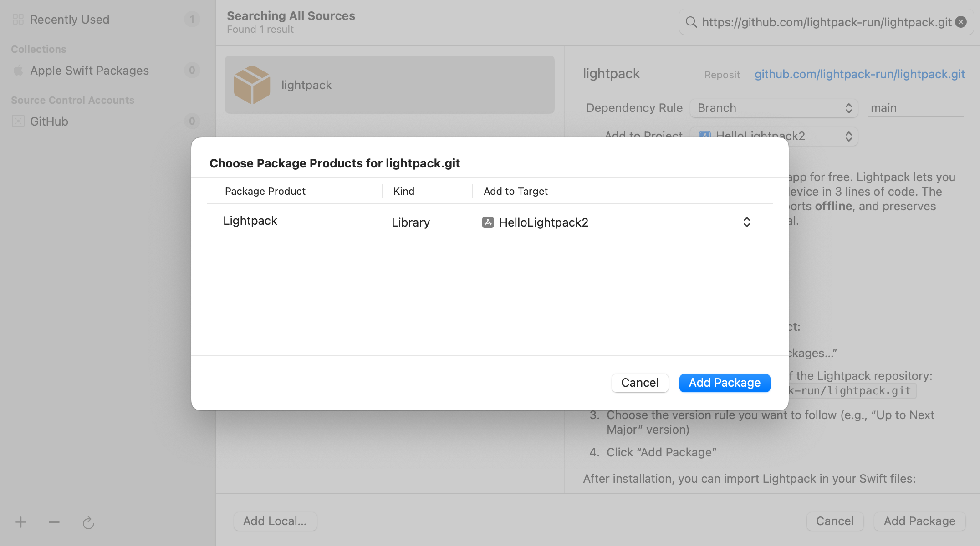The image size is (980, 546).
Task: Cancel the Choose Package Products dialog
Action: (640, 383)
